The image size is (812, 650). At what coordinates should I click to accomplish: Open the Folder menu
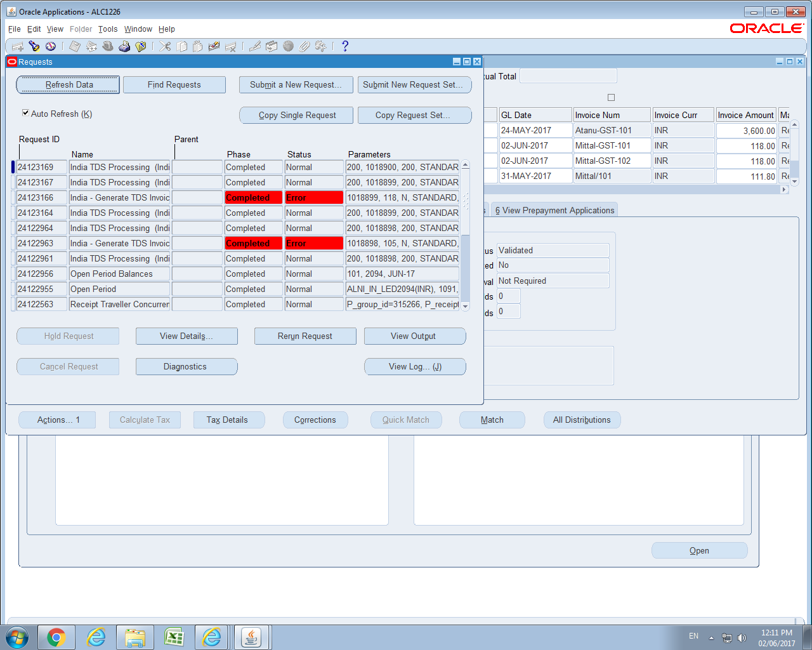(81, 29)
